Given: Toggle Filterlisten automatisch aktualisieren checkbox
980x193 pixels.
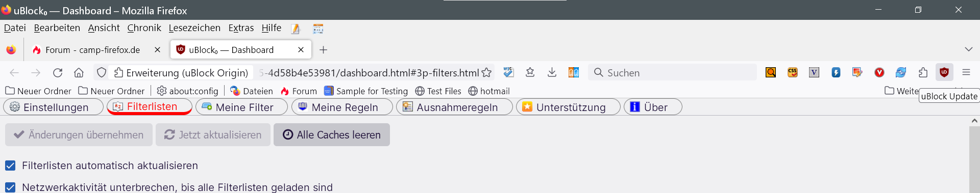Looking at the screenshot, I should click(x=10, y=166).
